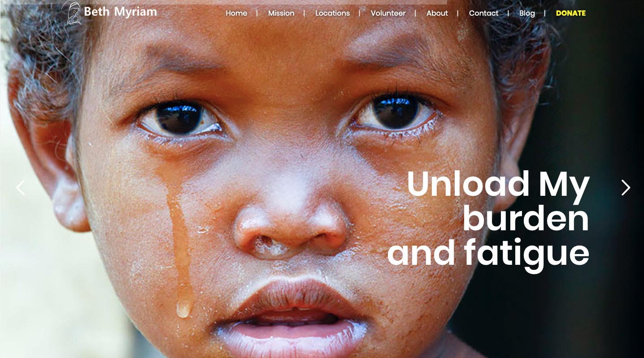Click the yellow DONATE button

click(570, 13)
